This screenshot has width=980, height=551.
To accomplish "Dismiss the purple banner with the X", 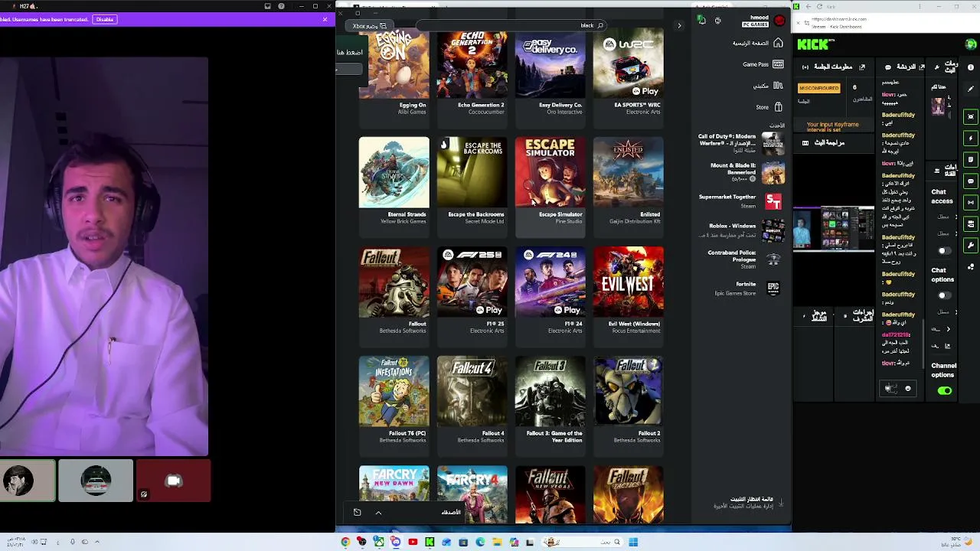I will (x=325, y=19).
